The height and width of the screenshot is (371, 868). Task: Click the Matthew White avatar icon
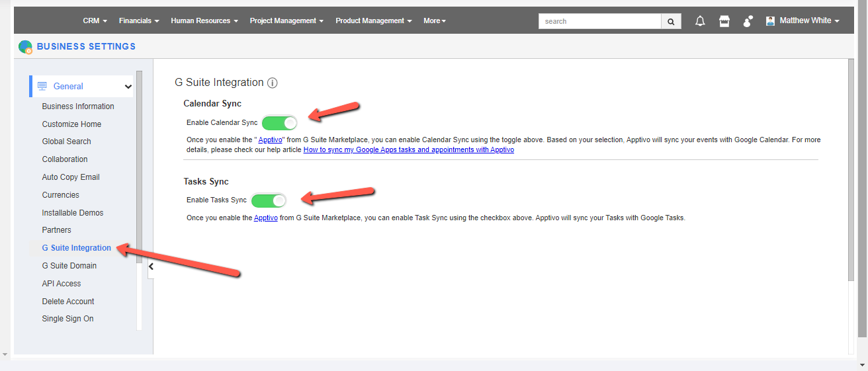click(770, 21)
